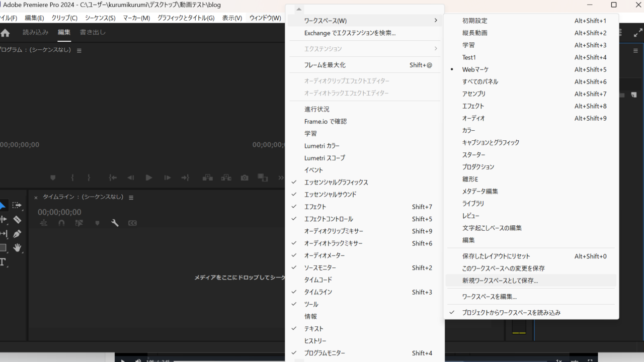644x362 pixels.
Task: Click the Lift button in Program monitor
Action: point(207,177)
